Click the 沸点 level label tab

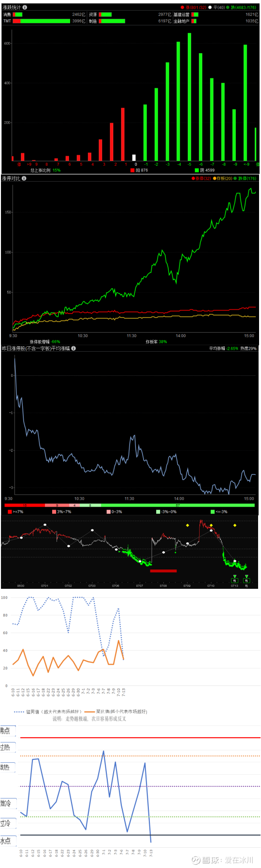click(x=7, y=731)
